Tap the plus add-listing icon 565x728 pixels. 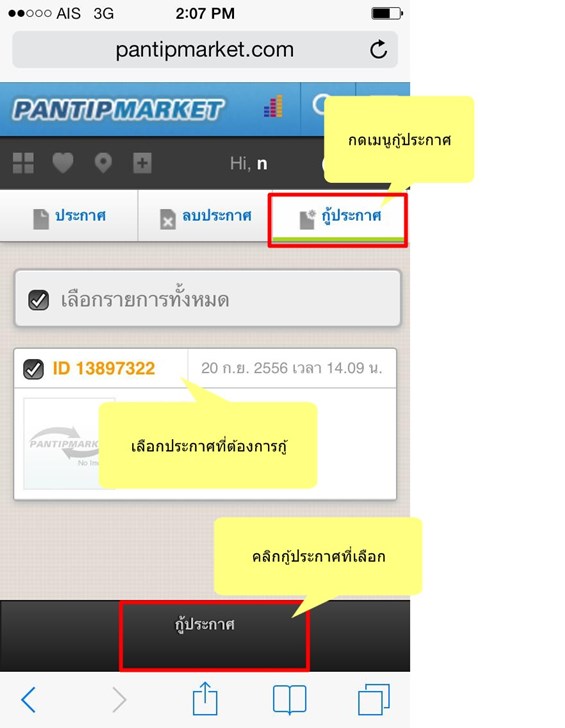coord(142,163)
